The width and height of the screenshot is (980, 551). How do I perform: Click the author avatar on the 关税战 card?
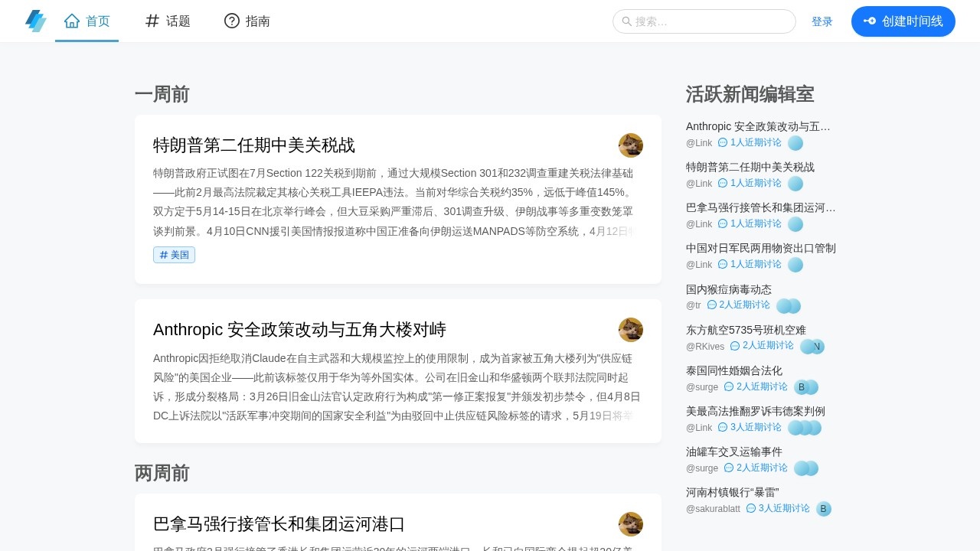pyautogui.click(x=630, y=145)
